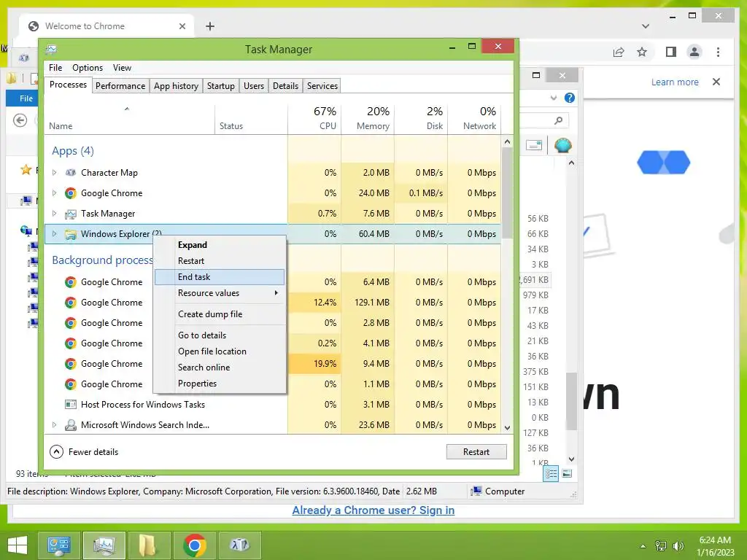Screen dimensions: 747x560
Task: Open Resource values submenu arrow
Action: pyautogui.click(x=276, y=293)
